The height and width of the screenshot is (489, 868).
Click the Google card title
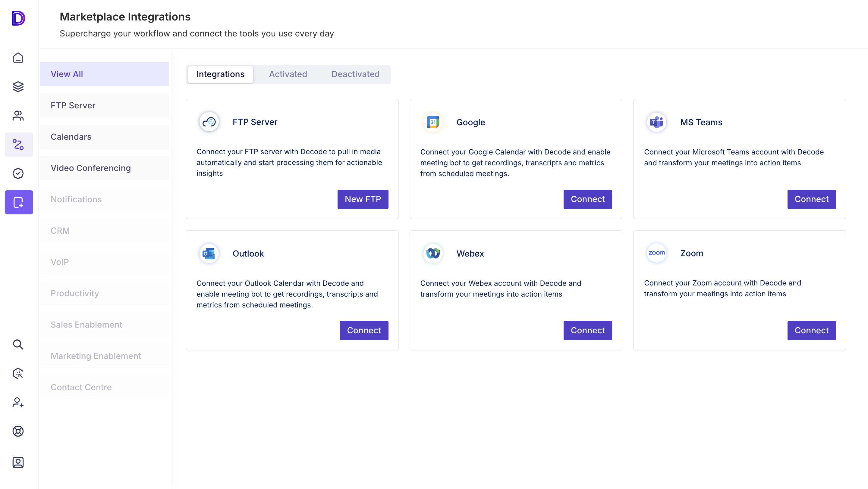pyautogui.click(x=471, y=122)
